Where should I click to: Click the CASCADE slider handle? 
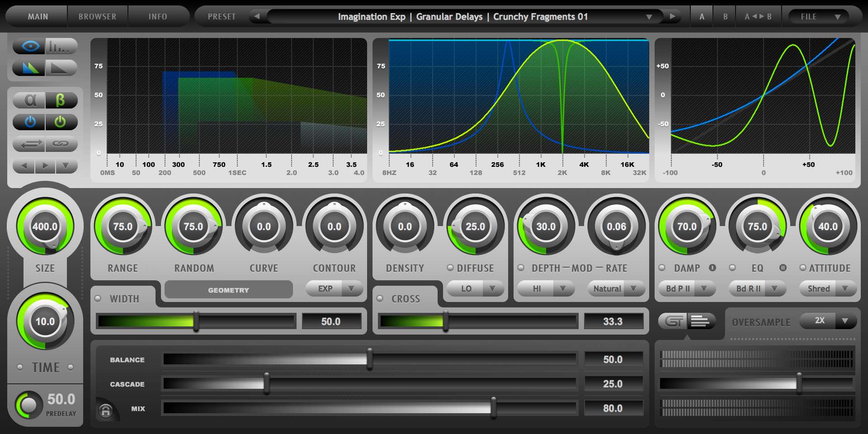[x=267, y=383]
